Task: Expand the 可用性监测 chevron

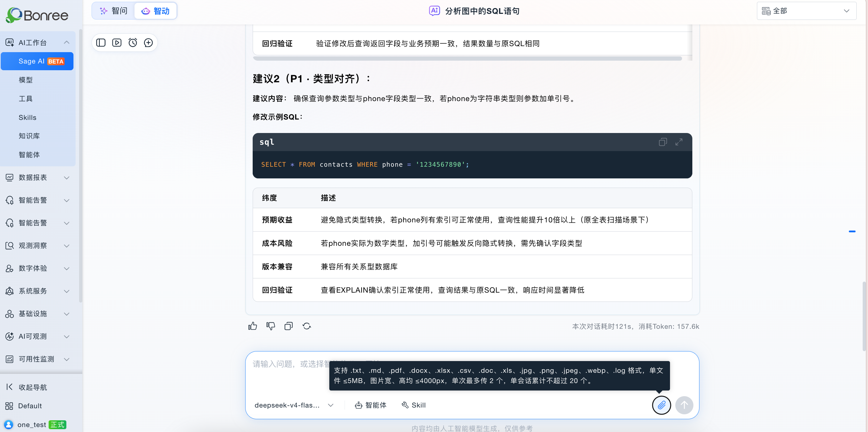Action: 67,359
